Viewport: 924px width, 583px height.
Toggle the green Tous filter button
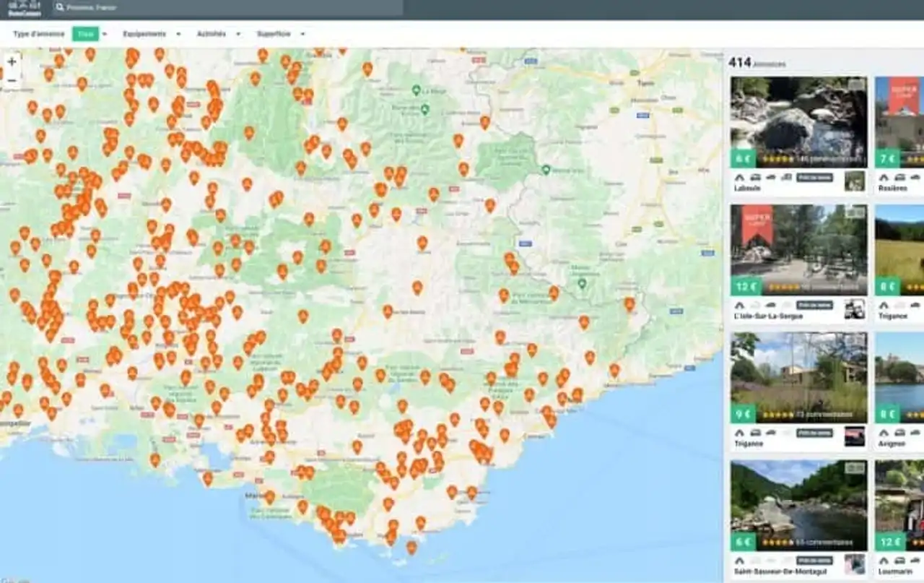[x=85, y=34]
